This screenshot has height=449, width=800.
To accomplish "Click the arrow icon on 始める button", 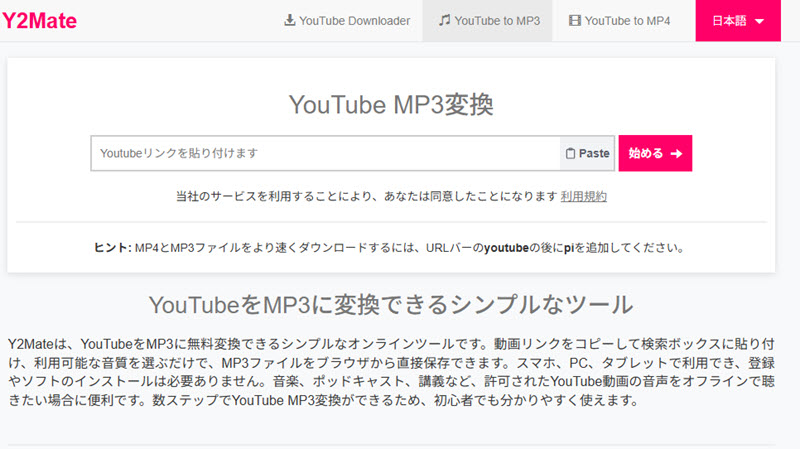I will 677,153.
